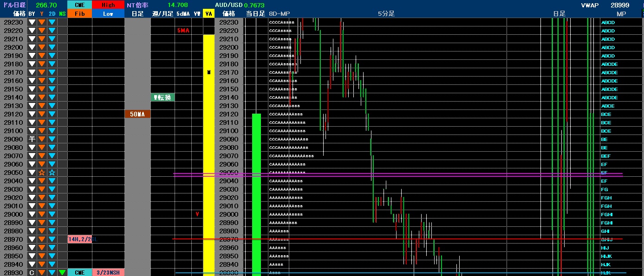Click the ドル日経 title cell
Image resolution: width=644 pixels, height=276 pixels.
[13, 5]
